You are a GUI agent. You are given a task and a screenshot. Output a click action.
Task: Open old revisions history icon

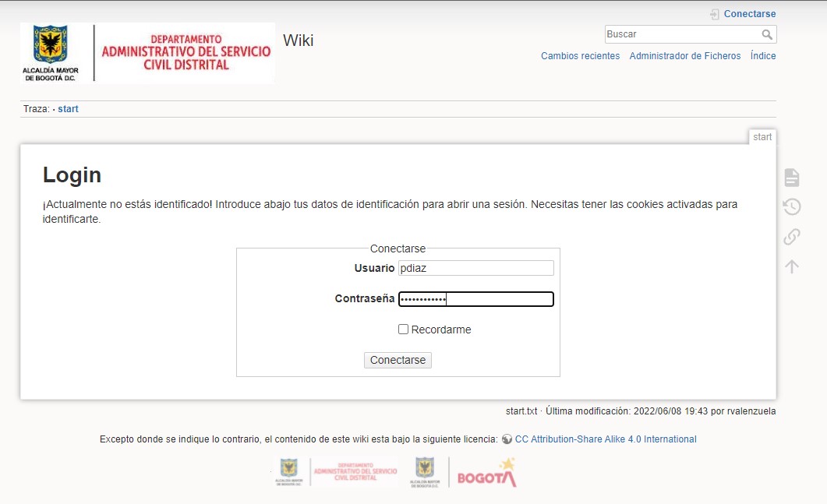click(x=792, y=206)
